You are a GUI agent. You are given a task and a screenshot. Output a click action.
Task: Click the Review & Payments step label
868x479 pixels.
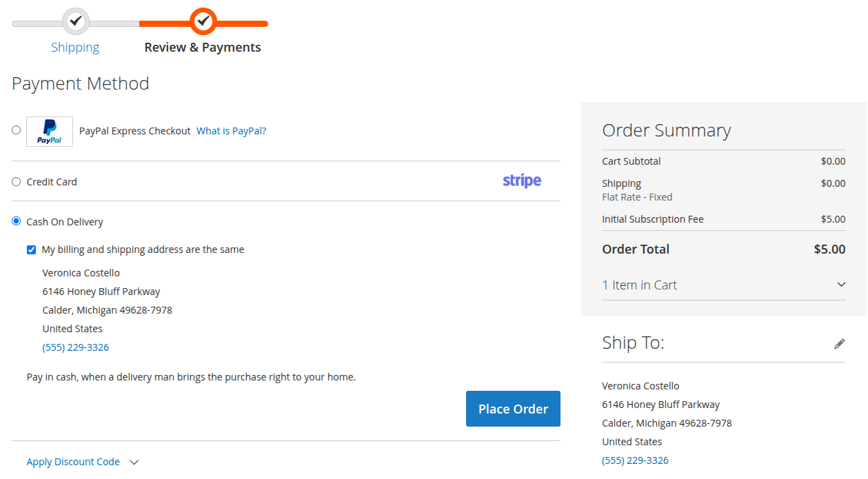tap(203, 48)
